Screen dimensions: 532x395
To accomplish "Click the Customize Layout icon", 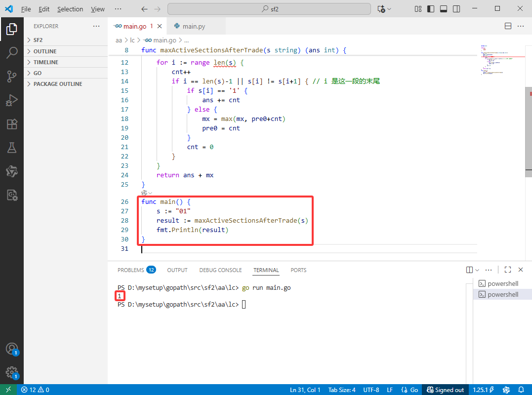I will click(x=418, y=9).
